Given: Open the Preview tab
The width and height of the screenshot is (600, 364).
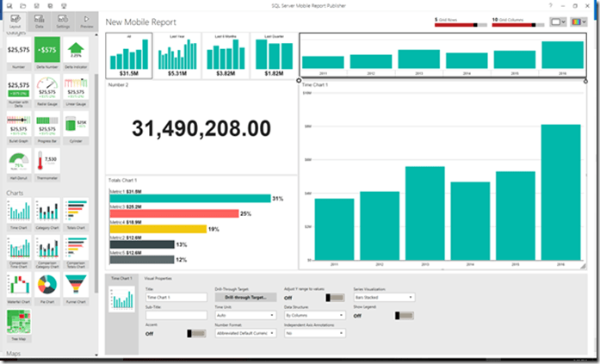Looking at the screenshot, I should click(88, 21).
